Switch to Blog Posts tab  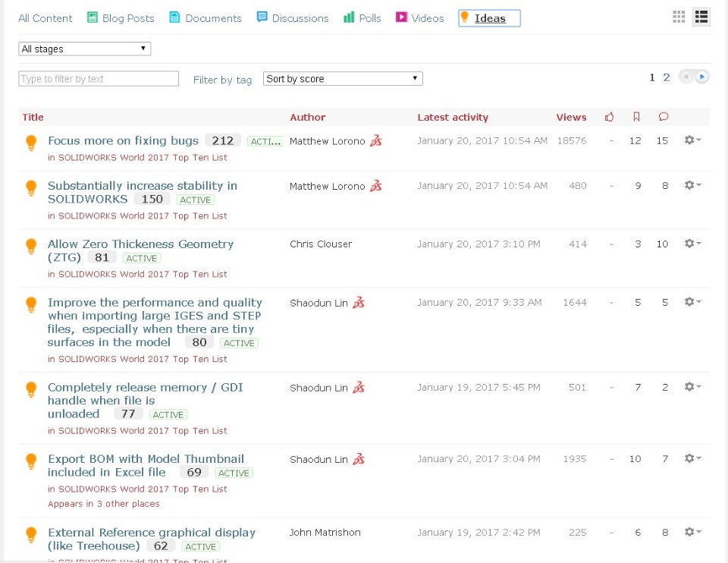pyautogui.click(x=121, y=18)
